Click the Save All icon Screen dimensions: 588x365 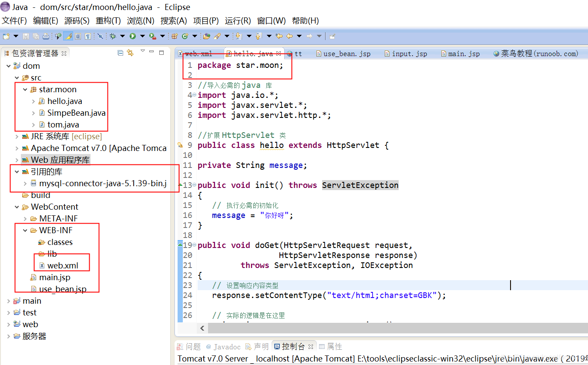tap(36, 36)
